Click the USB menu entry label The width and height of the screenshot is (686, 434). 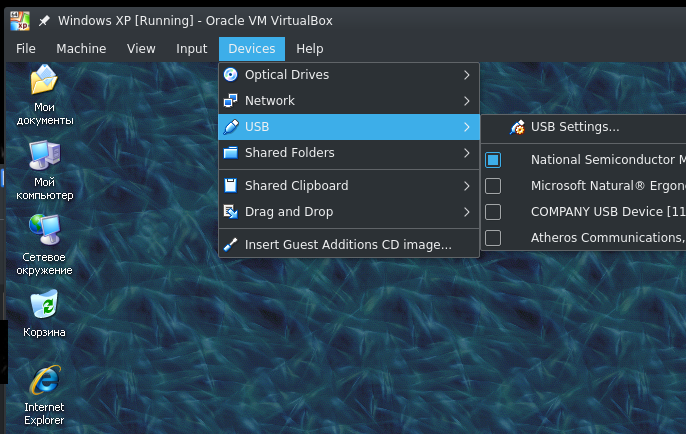[257, 127]
